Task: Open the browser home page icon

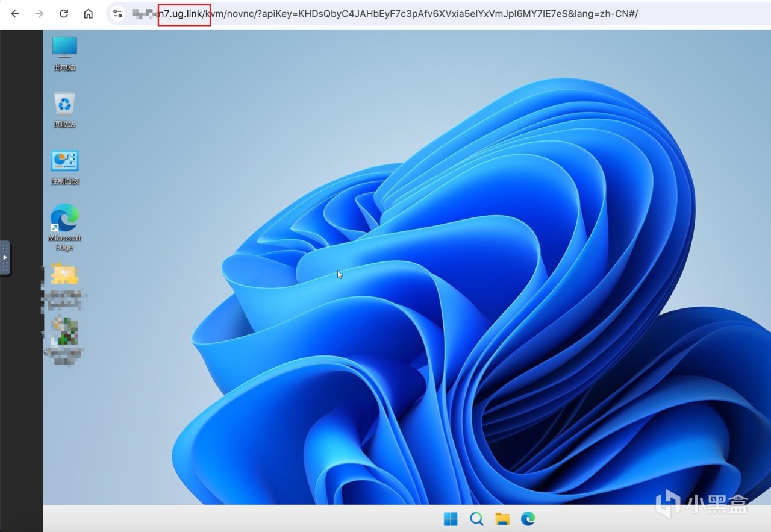Action: click(x=89, y=14)
